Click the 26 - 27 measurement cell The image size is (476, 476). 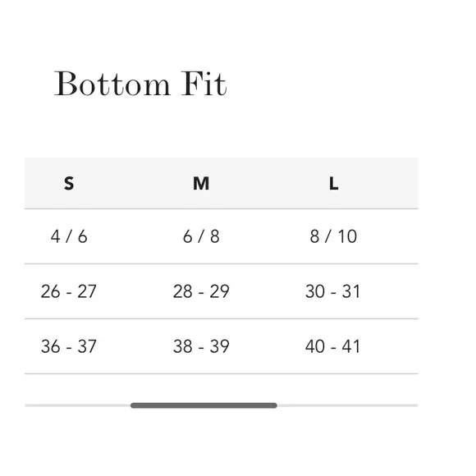coord(69,291)
